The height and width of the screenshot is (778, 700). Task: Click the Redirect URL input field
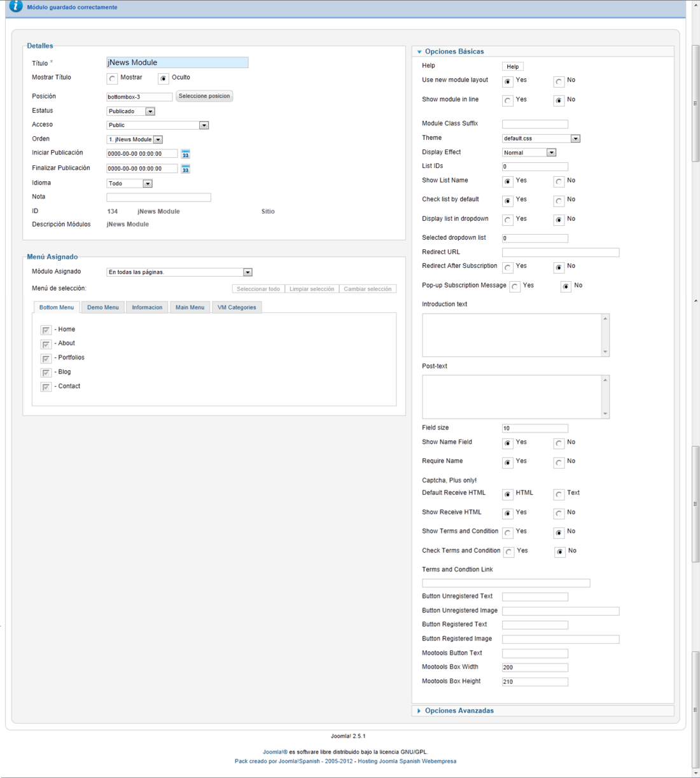point(561,253)
